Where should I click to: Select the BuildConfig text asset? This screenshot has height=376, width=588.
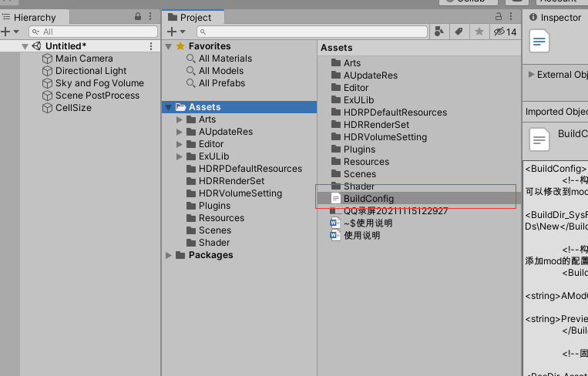(x=419, y=198)
